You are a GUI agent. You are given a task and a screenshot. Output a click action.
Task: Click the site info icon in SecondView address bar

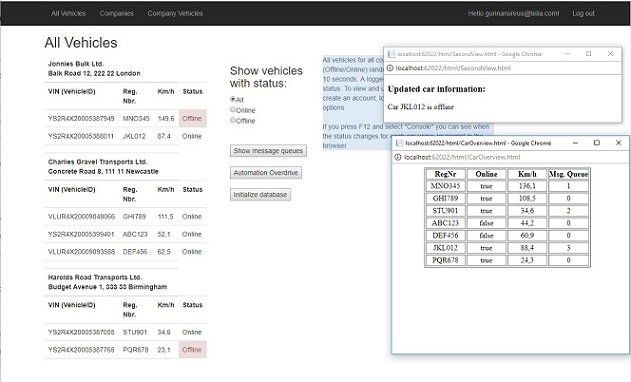click(x=390, y=68)
